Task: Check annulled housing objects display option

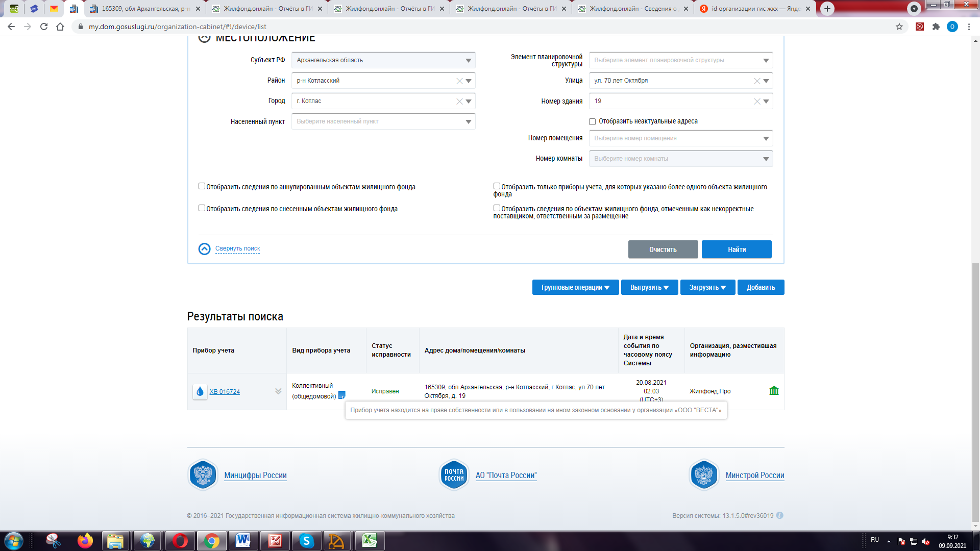Action: point(202,186)
